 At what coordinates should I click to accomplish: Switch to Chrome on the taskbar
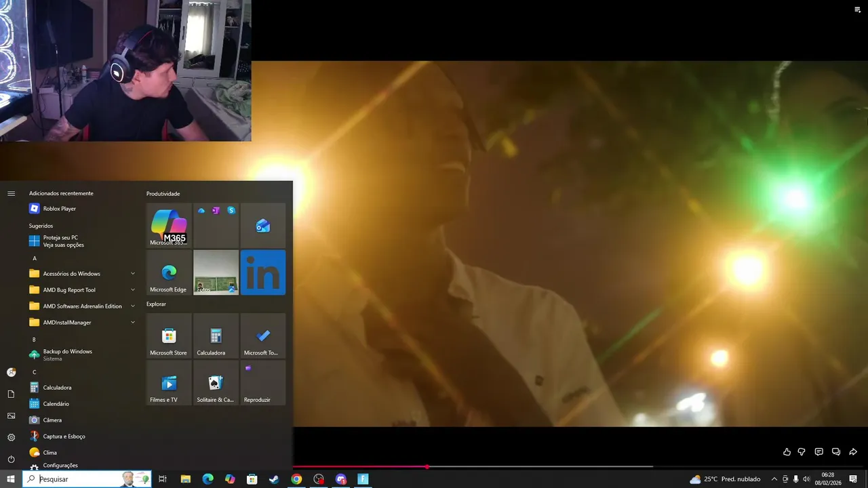pos(296,479)
